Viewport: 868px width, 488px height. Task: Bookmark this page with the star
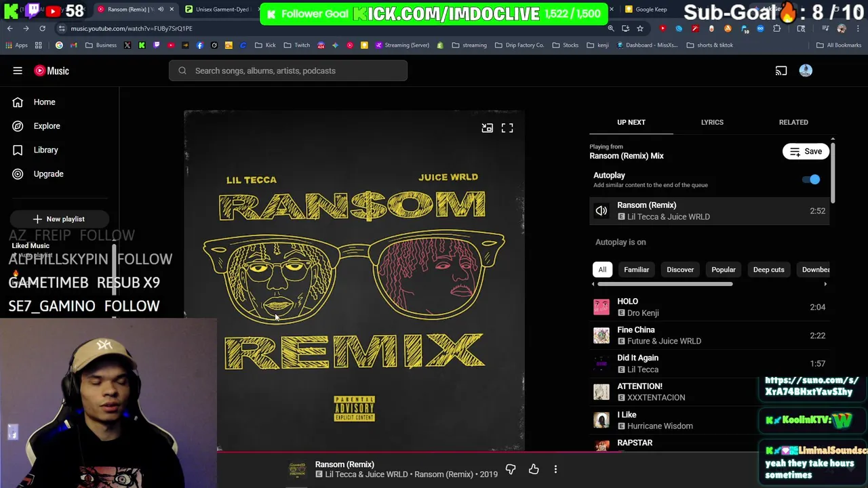coord(639,28)
